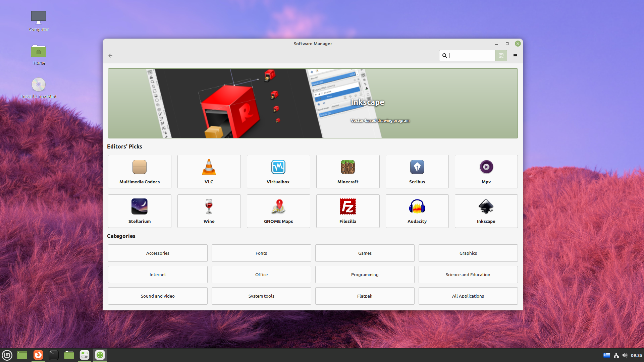Browse the Flatpak category

pyautogui.click(x=365, y=296)
